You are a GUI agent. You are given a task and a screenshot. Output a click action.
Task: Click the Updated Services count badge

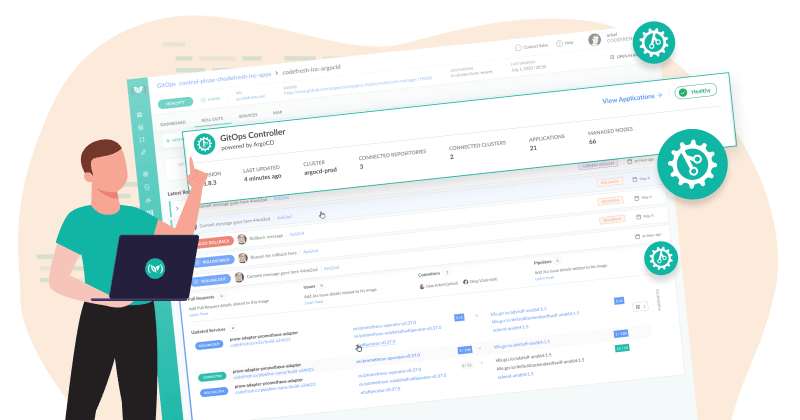(233, 328)
